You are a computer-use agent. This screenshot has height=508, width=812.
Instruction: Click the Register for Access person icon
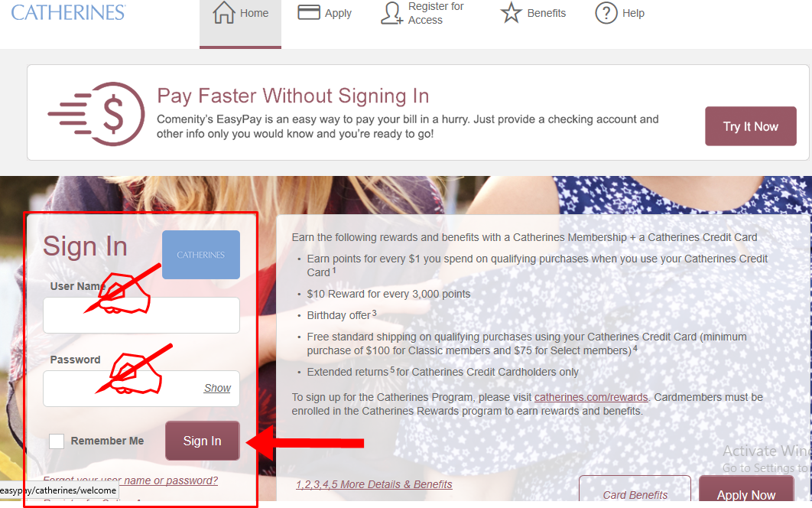[x=392, y=13]
